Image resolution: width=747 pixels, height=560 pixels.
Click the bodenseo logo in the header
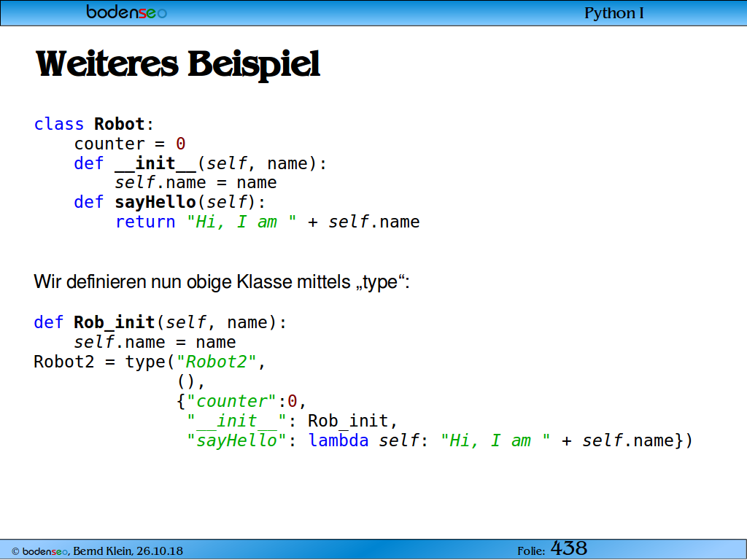(126, 12)
